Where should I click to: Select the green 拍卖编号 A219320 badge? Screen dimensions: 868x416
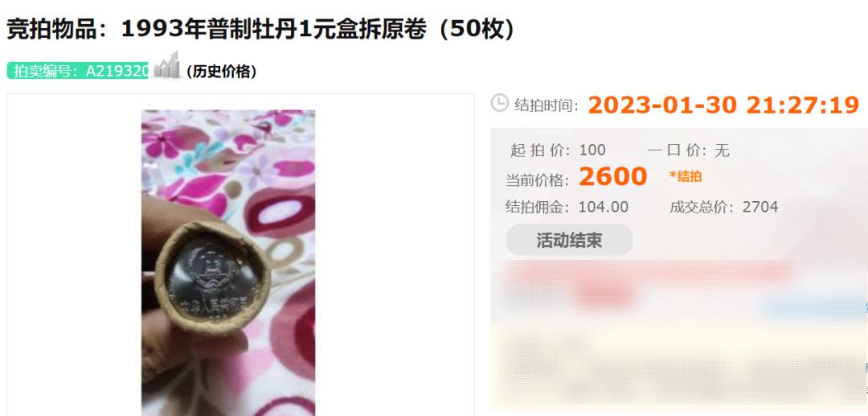tap(78, 70)
